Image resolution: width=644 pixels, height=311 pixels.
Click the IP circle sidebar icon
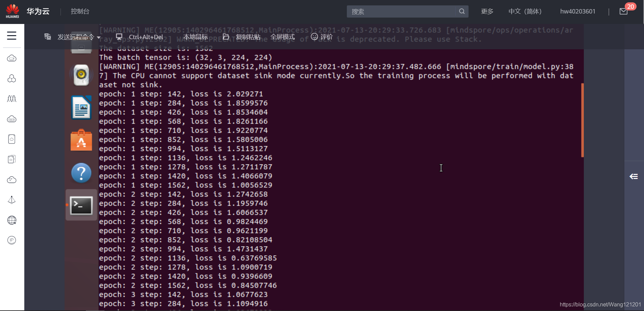[x=12, y=240]
